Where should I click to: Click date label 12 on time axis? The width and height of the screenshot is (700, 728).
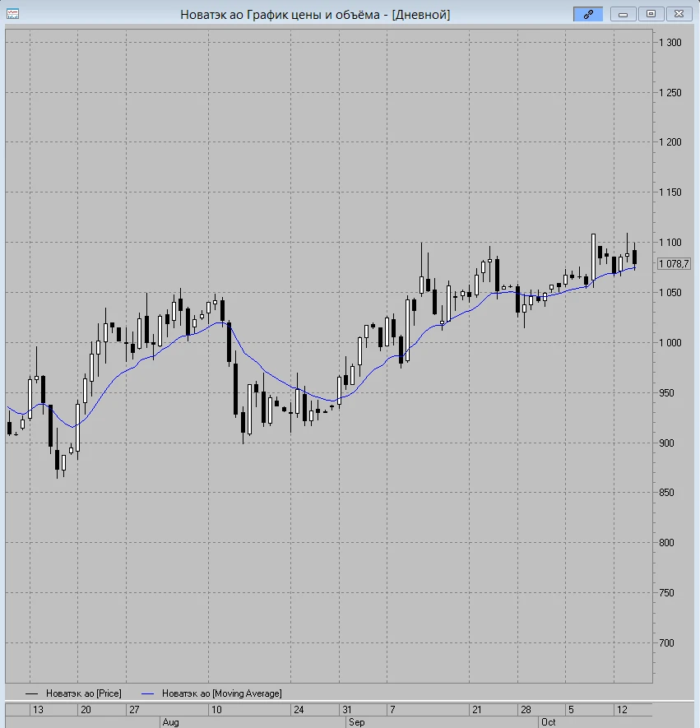tap(622, 710)
